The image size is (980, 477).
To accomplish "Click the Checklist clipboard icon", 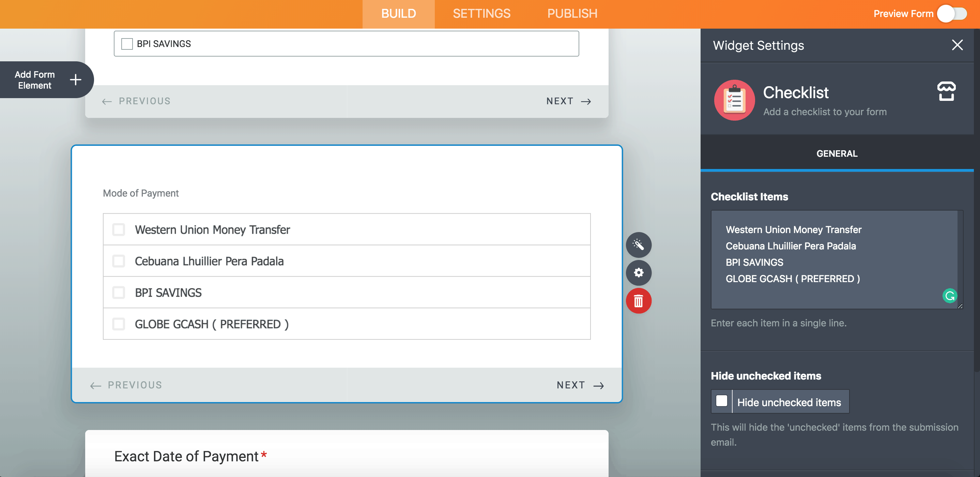I will point(734,100).
